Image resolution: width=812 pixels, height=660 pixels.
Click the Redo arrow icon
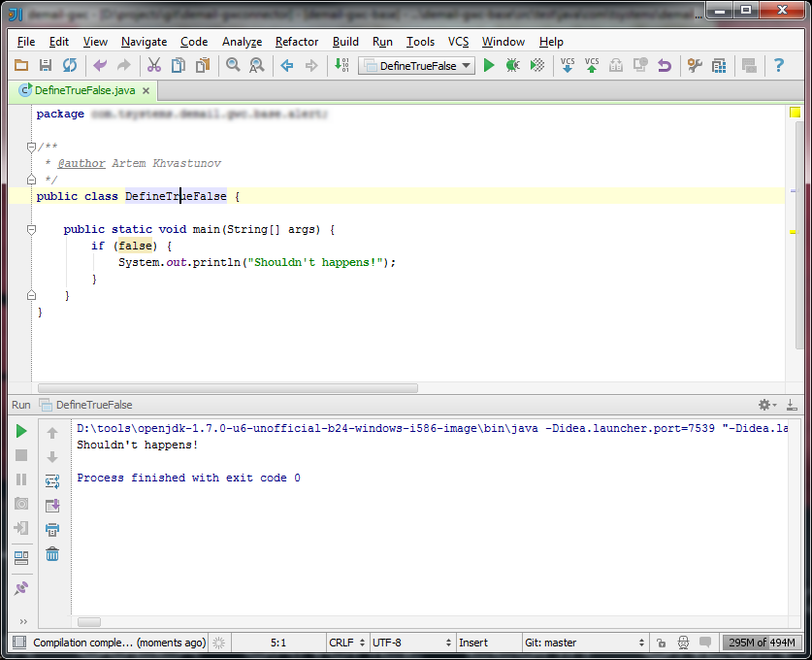point(124,65)
